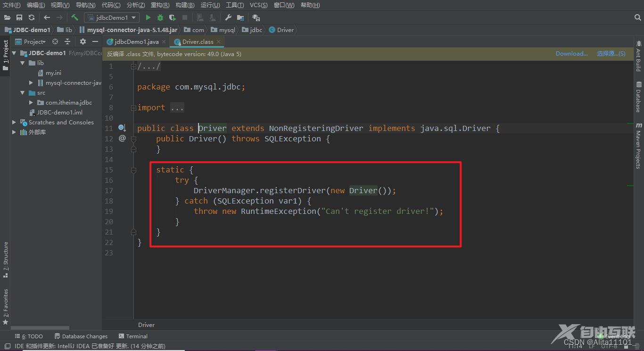Collapse the src folder node
644x351 pixels.
pos(23,93)
